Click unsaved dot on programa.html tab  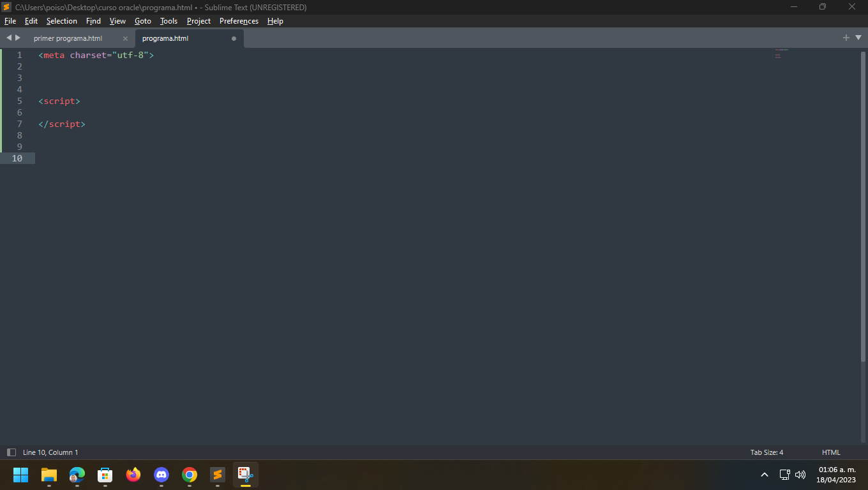(234, 38)
